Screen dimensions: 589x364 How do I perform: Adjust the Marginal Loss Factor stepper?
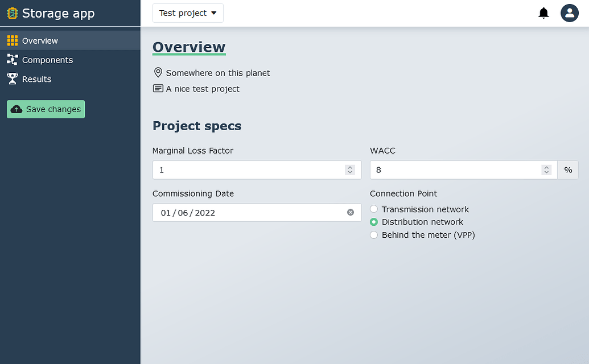350,170
